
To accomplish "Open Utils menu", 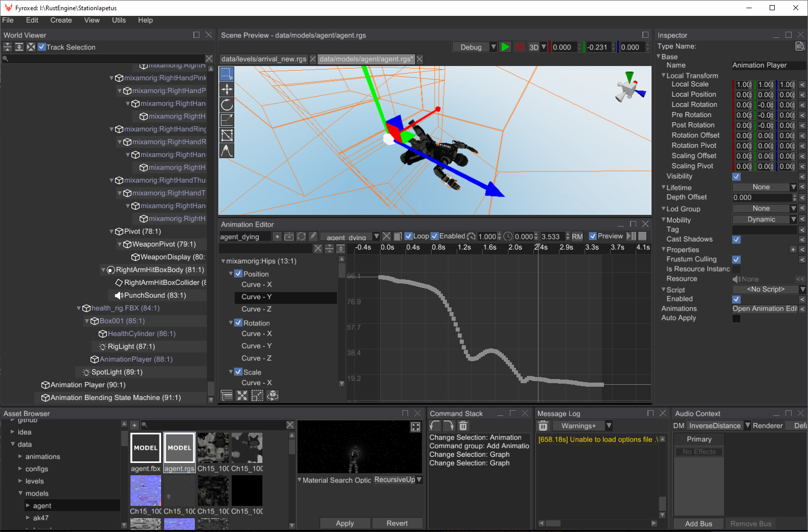I will coord(119,20).
